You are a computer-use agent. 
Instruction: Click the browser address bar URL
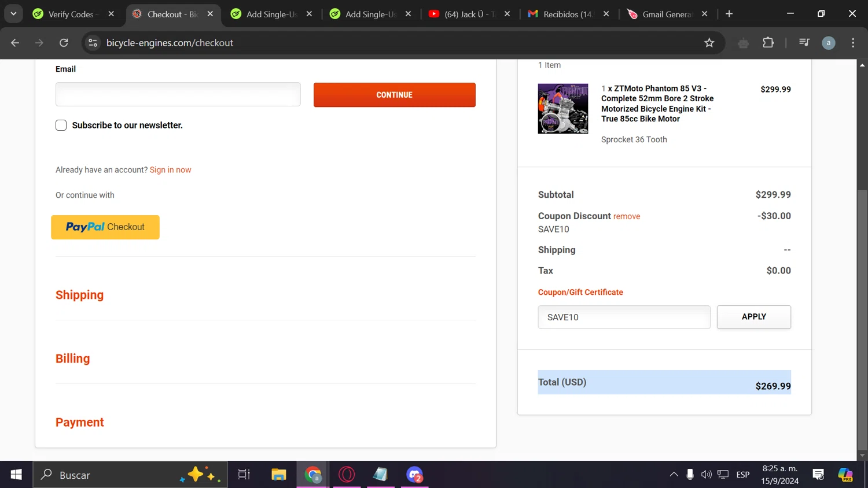click(170, 43)
